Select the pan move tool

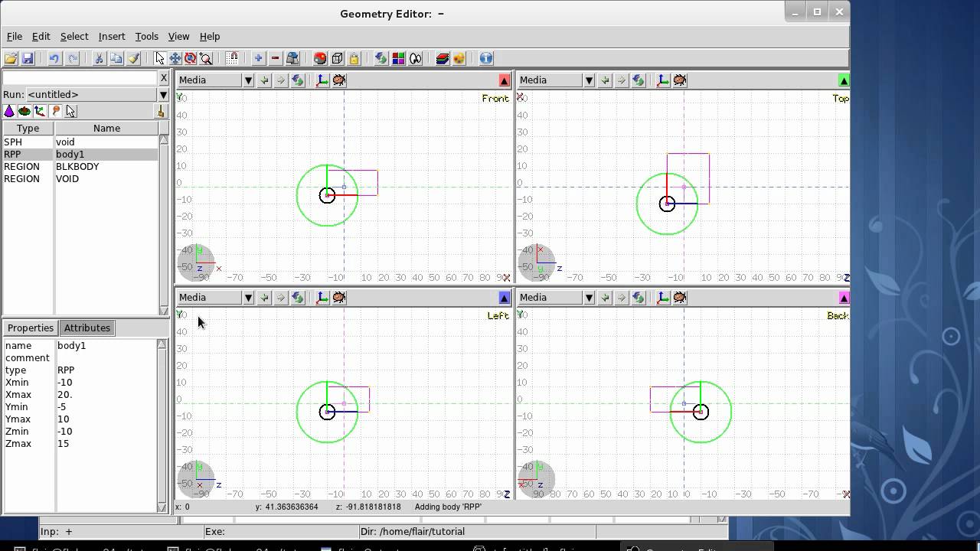175,58
